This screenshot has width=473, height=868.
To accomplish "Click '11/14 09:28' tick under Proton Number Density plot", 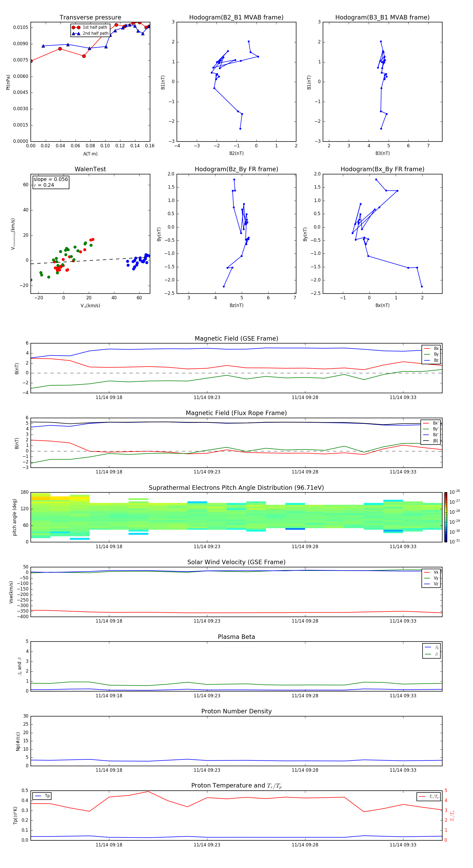I will [305, 770].
